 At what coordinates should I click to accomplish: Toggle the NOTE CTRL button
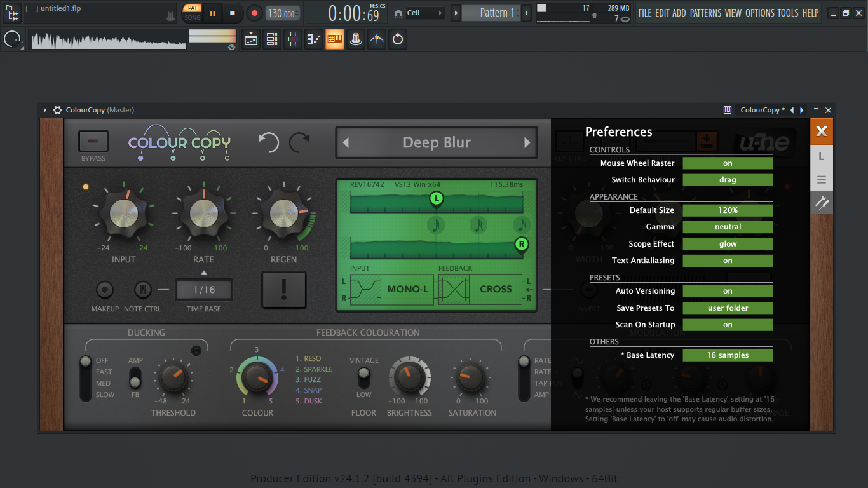142,290
